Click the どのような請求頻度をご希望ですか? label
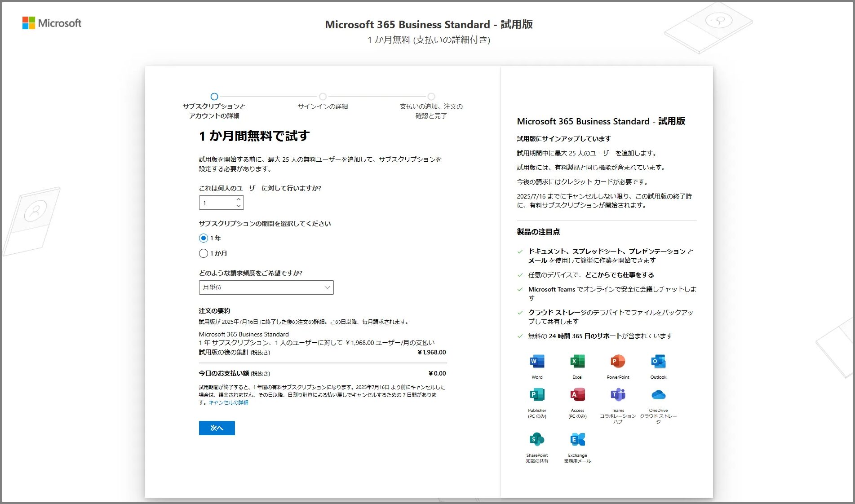This screenshot has height=504, width=855. tap(251, 273)
